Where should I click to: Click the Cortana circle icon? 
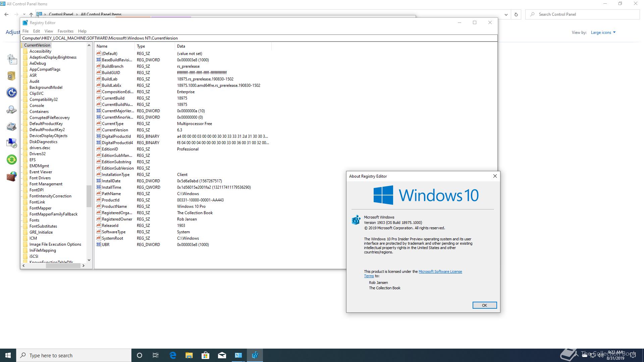pos(140,355)
